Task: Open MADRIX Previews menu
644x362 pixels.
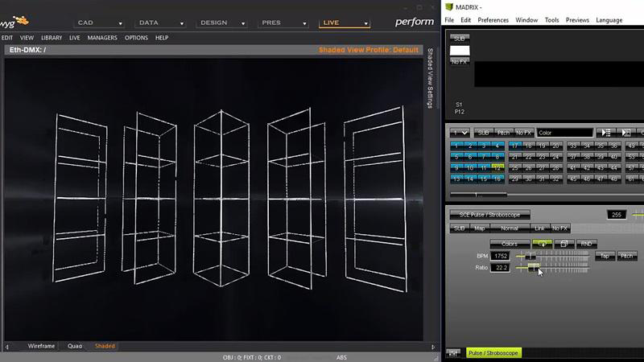Action: click(577, 20)
